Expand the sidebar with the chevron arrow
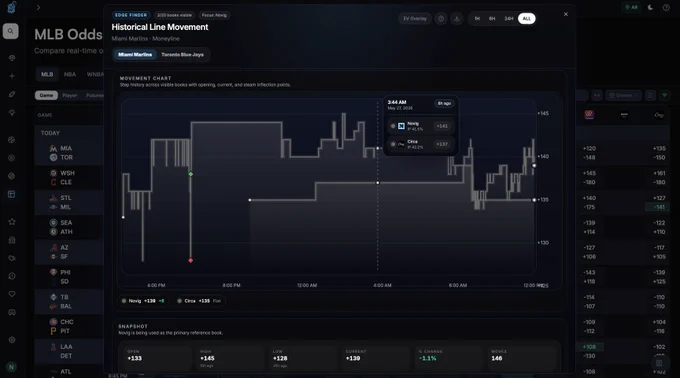The height and width of the screenshot is (378, 680). tap(38, 7)
